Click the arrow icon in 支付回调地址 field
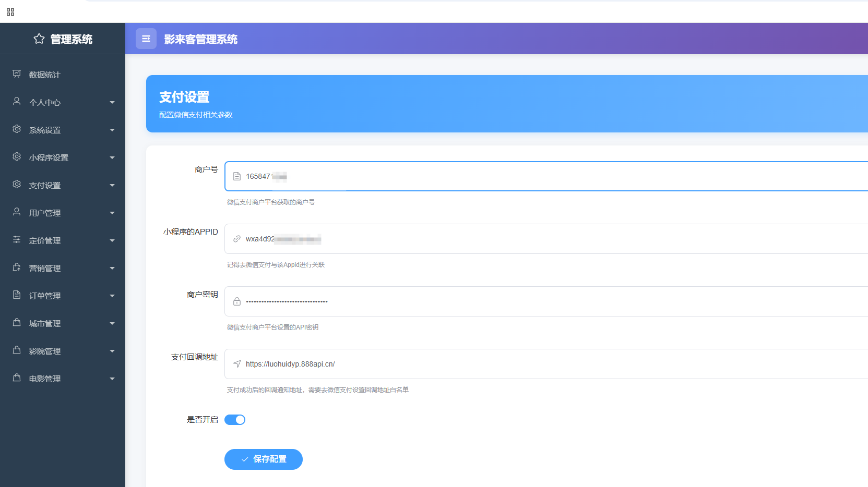Screen dimensions: 868x487 pyautogui.click(x=237, y=364)
